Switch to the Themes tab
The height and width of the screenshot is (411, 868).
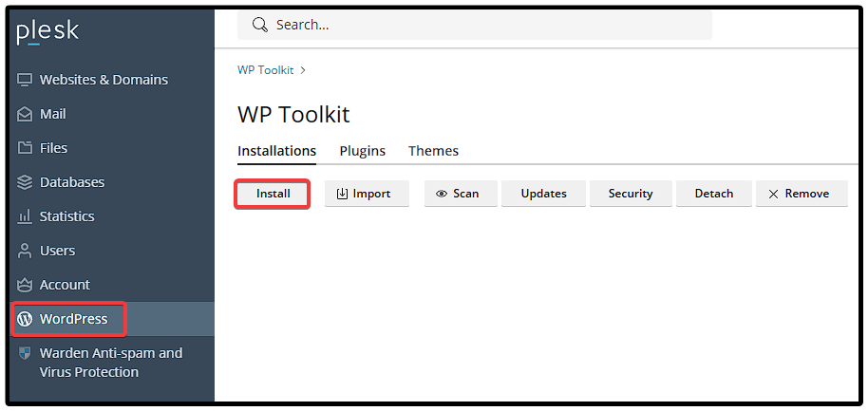433,151
